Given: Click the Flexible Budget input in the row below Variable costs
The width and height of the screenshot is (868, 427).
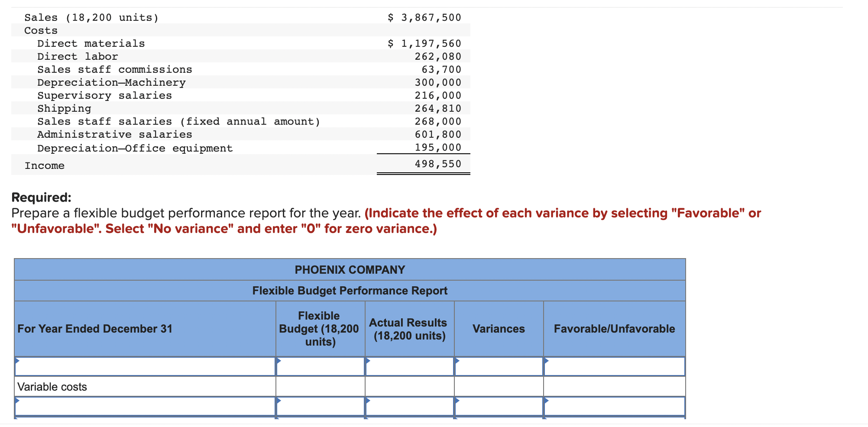Looking at the screenshot, I should point(321,406).
